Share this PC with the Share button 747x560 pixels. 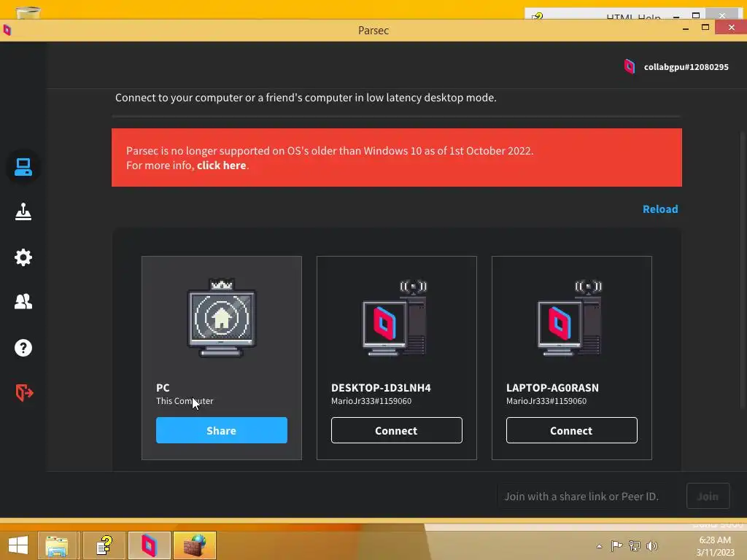click(222, 430)
